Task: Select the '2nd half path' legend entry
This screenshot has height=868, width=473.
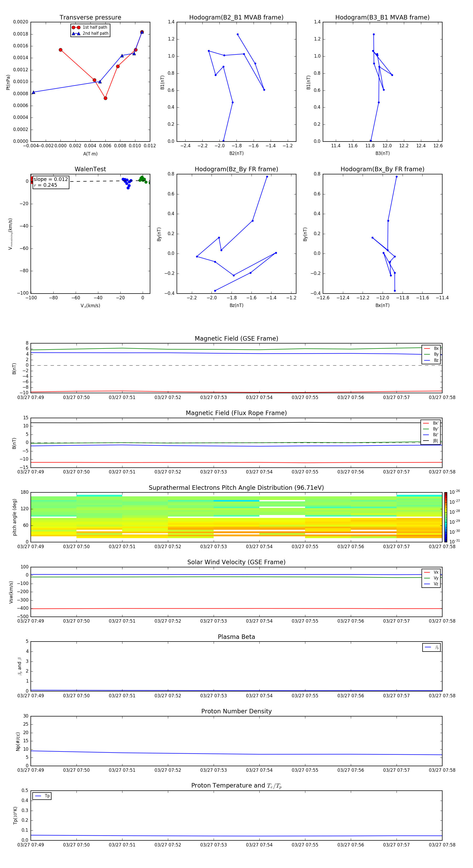Action: (90, 33)
